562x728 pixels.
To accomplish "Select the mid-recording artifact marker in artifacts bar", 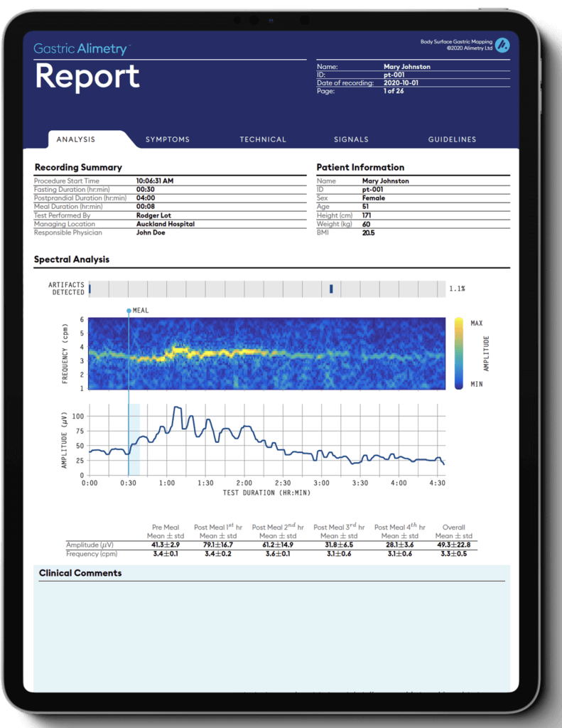I will point(331,289).
